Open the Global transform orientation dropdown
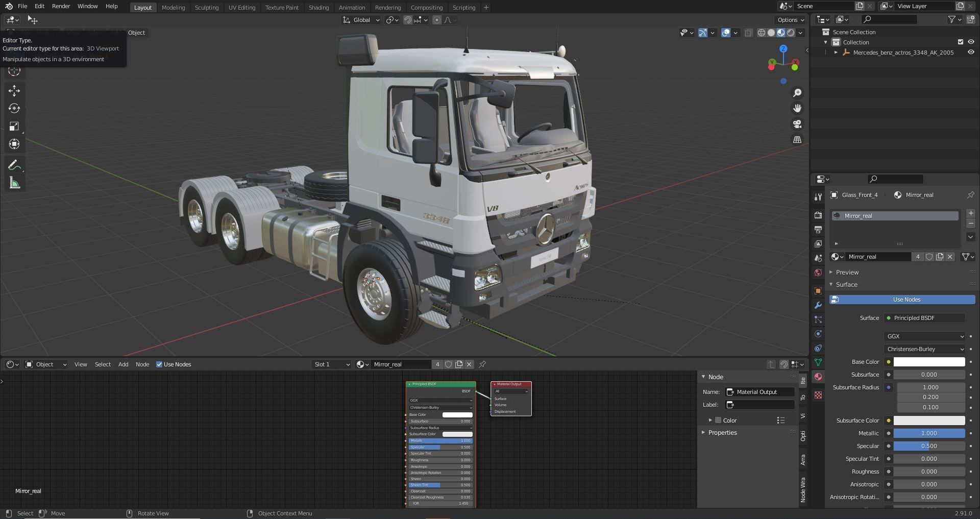 [x=361, y=20]
